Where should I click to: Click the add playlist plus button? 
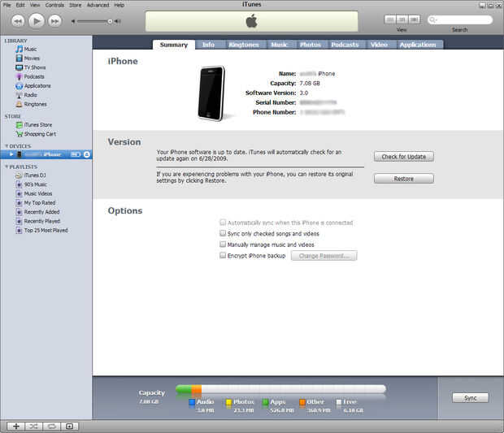15,427
